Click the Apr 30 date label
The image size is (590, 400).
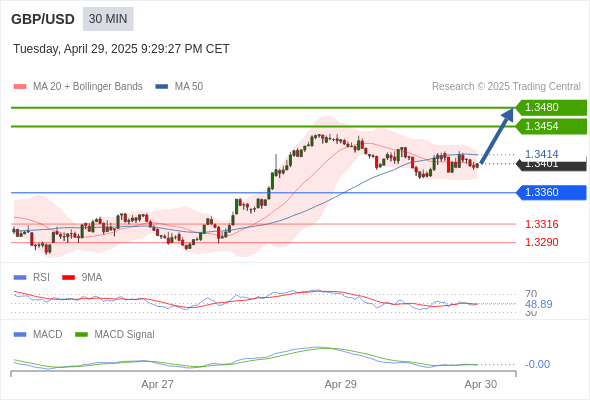(x=481, y=384)
